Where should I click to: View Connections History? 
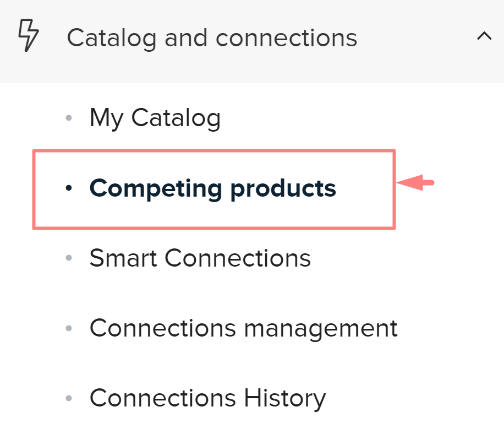click(x=207, y=398)
